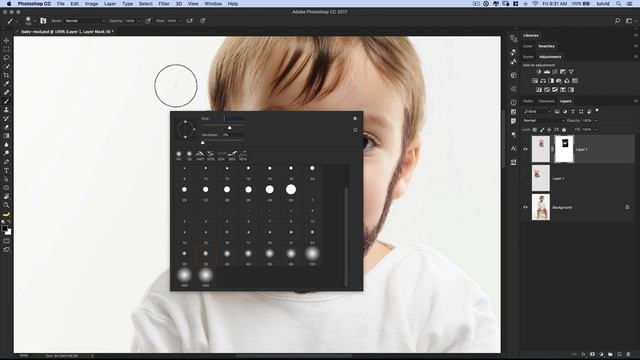This screenshot has height=360, width=640.
Task: Create new preset from brush picker
Action: [x=355, y=130]
